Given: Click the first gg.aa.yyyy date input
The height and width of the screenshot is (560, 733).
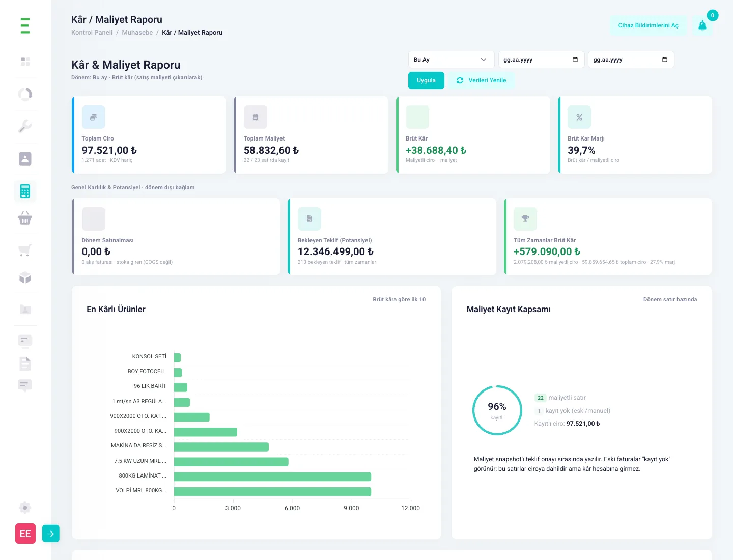Looking at the screenshot, I should 541,60.
